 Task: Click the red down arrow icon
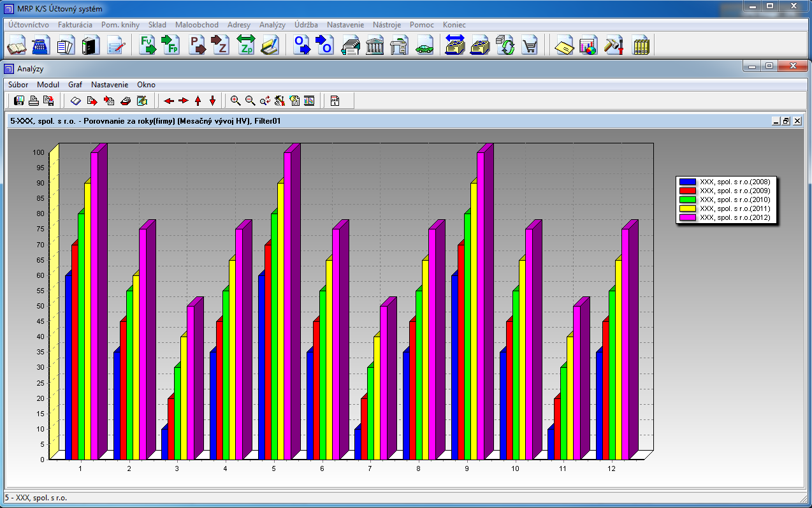click(212, 100)
